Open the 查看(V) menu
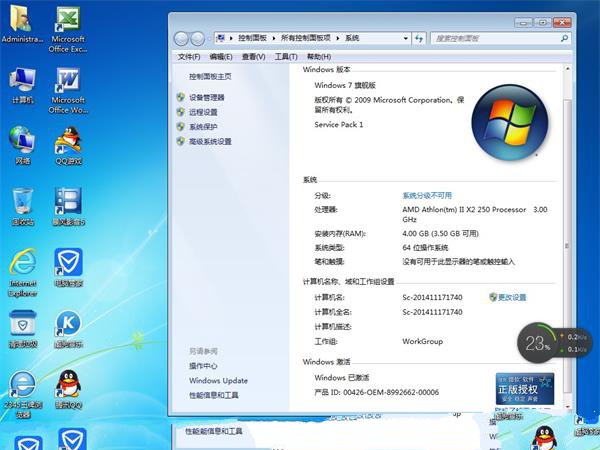The image size is (600, 450). [x=253, y=57]
